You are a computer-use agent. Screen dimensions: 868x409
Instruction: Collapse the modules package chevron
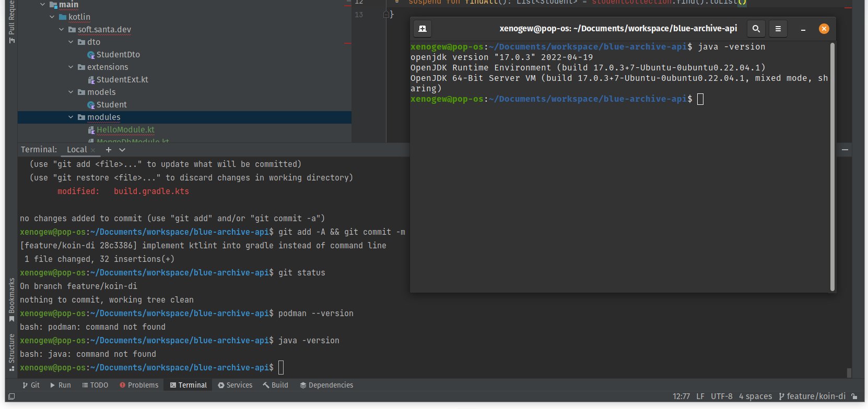coord(71,117)
